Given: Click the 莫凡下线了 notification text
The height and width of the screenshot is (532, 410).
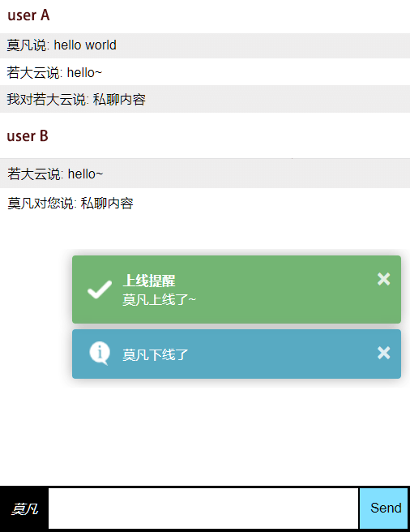Looking at the screenshot, I should pos(155,354).
